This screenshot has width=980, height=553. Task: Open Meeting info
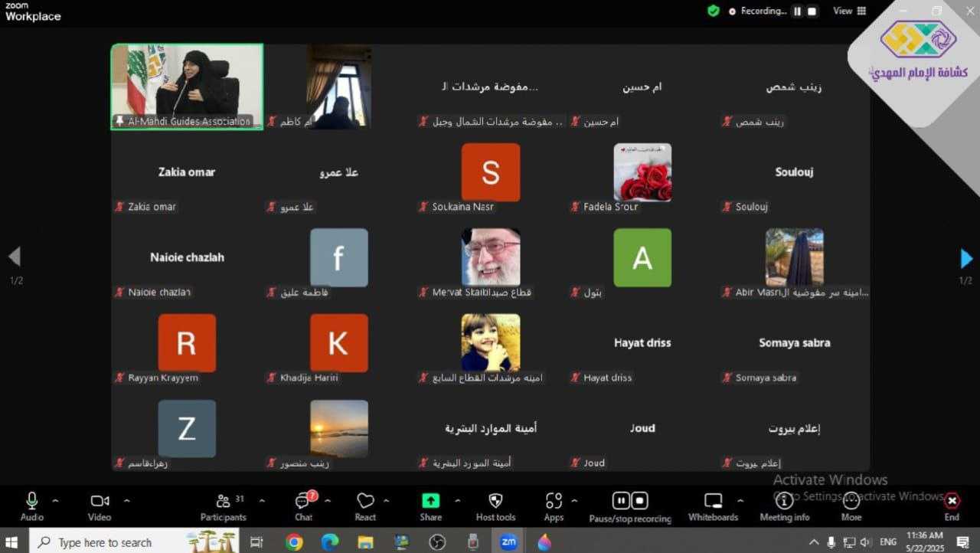(x=784, y=506)
